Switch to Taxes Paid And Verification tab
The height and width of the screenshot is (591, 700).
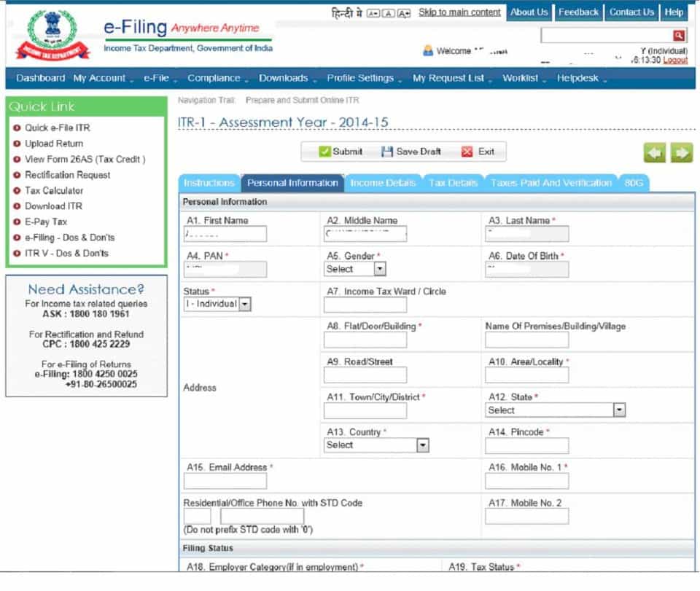click(x=551, y=184)
